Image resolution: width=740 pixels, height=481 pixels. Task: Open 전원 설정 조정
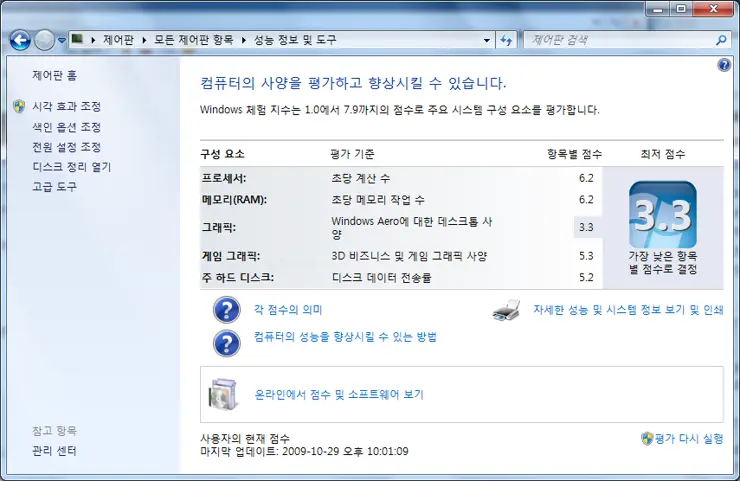click(x=67, y=147)
